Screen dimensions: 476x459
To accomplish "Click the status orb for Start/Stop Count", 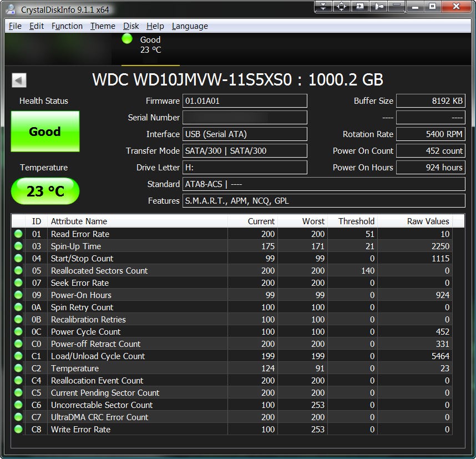I will 18,258.
